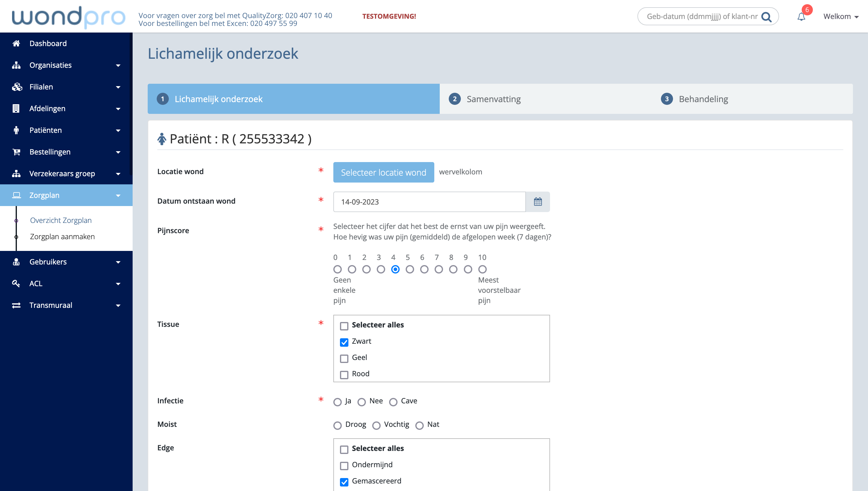Check the Geel tissue checkbox
Viewport: 868px width, 491px height.
pos(344,358)
